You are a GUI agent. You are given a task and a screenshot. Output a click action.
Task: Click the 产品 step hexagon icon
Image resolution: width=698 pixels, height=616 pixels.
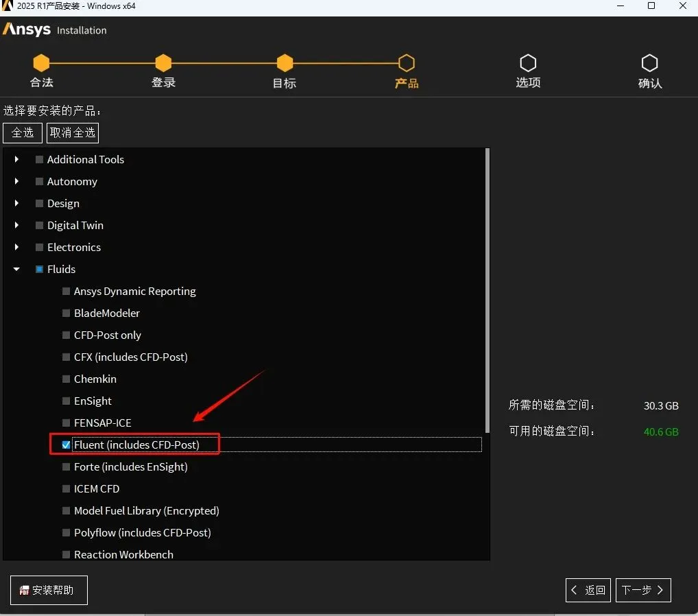coord(407,63)
